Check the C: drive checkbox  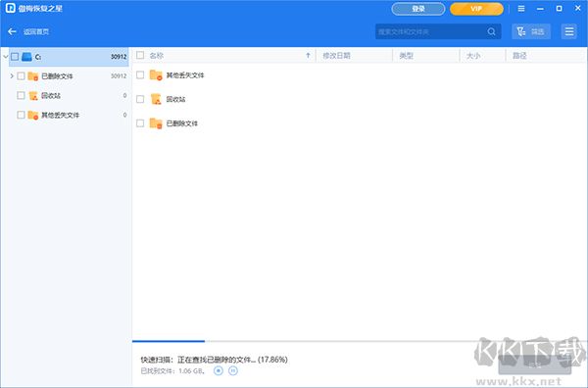[x=15, y=57]
